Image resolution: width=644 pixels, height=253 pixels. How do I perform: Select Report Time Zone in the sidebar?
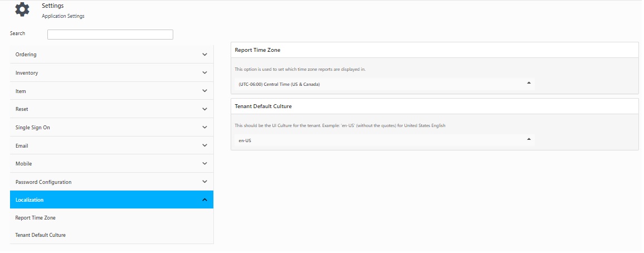coord(36,218)
